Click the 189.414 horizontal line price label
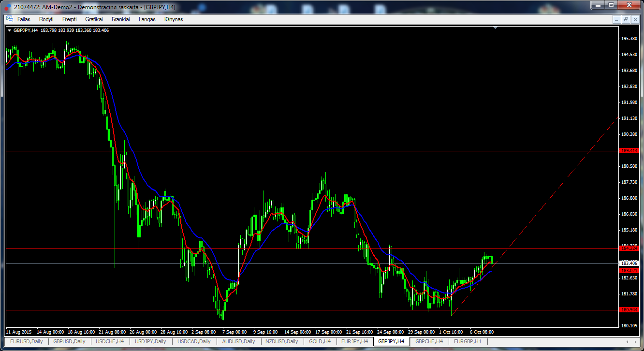644x351 pixels. coord(629,151)
